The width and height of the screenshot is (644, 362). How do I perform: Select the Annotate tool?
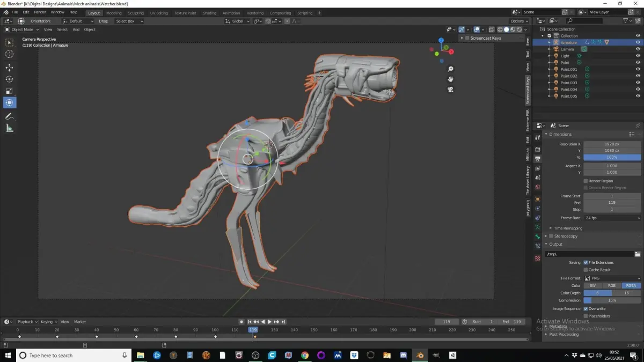pyautogui.click(x=10, y=116)
